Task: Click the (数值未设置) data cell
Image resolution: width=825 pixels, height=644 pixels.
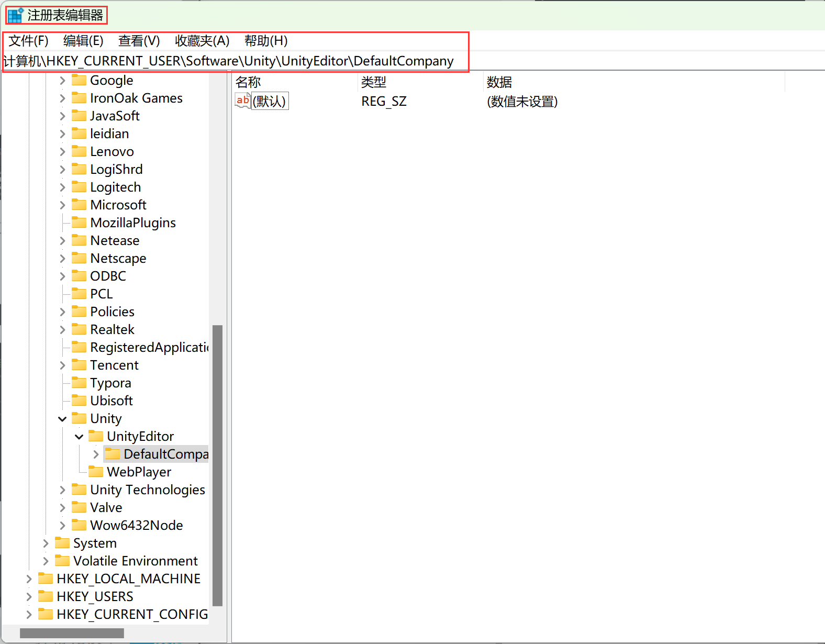Action: coord(522,101)
